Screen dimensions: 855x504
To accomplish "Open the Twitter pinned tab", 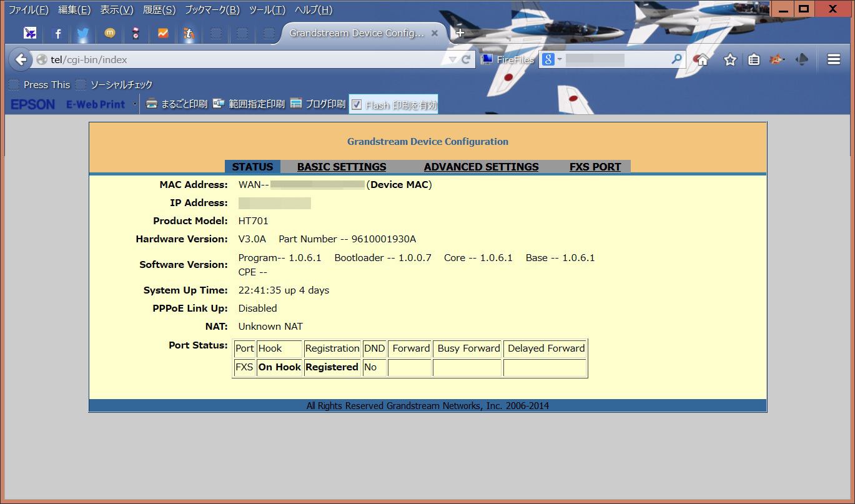I will 83,34.
